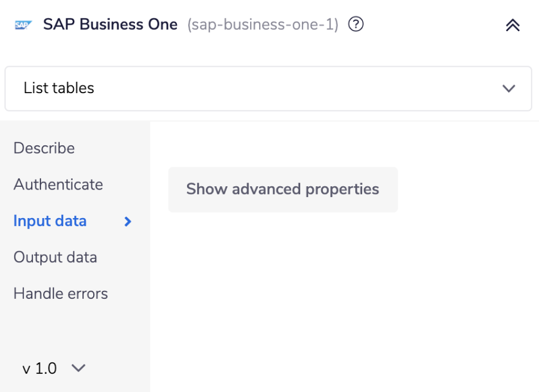Click the SAP emblem before the title
Viewport: 539px width, 392px height.
click(x=23, y=24)
